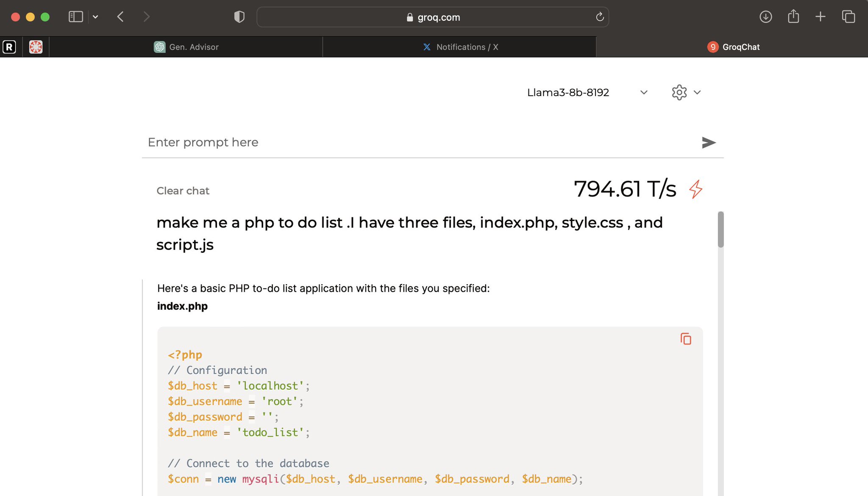Click the 794.61 T/s speed readout
The width and height of the screenshot is (868, 496).
click(x=625, y=189)
